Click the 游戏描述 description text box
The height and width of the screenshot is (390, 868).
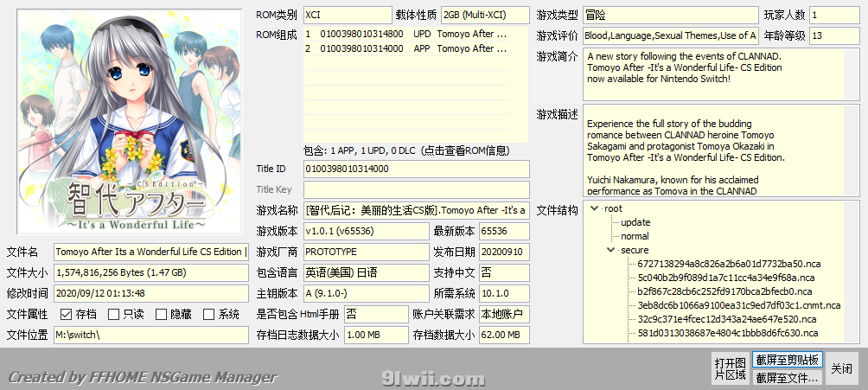[721, 150]
